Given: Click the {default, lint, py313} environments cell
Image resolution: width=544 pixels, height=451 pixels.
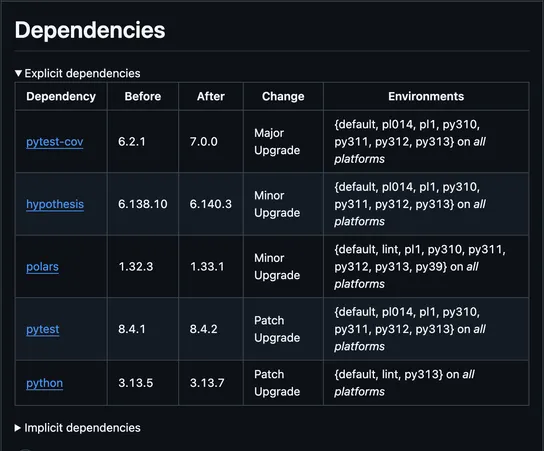Looking at the screenshot, I should tap(426, 383).
